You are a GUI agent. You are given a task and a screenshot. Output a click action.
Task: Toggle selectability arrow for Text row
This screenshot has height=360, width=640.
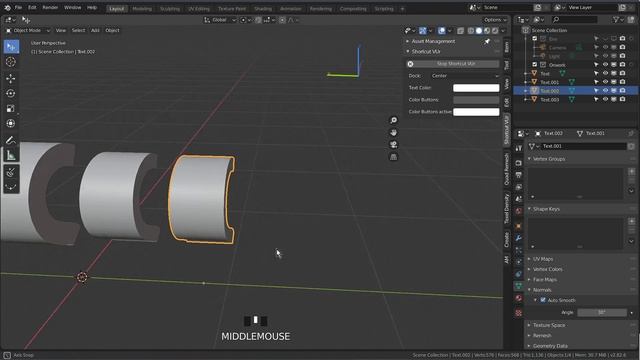596,73
